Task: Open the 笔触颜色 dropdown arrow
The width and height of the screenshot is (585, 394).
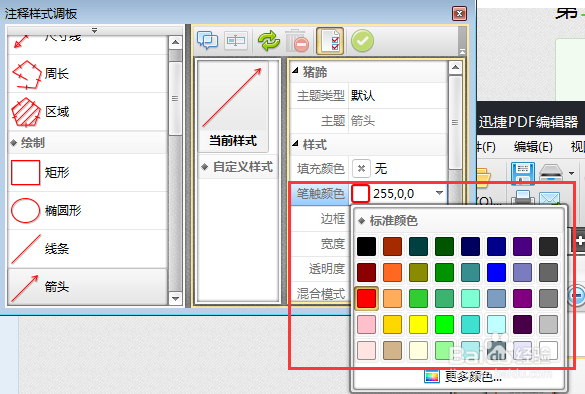Action: [x=439, y=193]
